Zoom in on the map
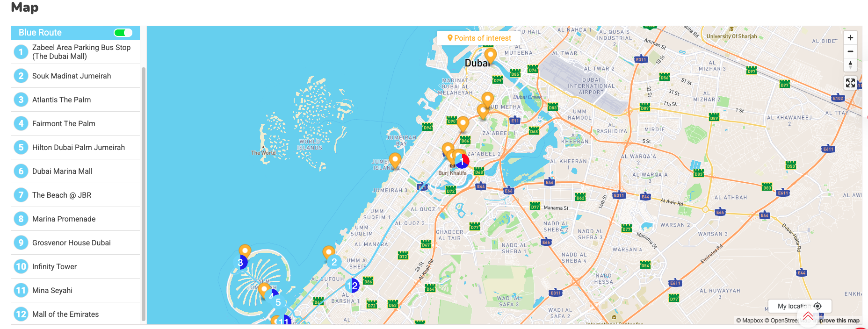Screen dimensions: 868x329 tap(850, 38)
